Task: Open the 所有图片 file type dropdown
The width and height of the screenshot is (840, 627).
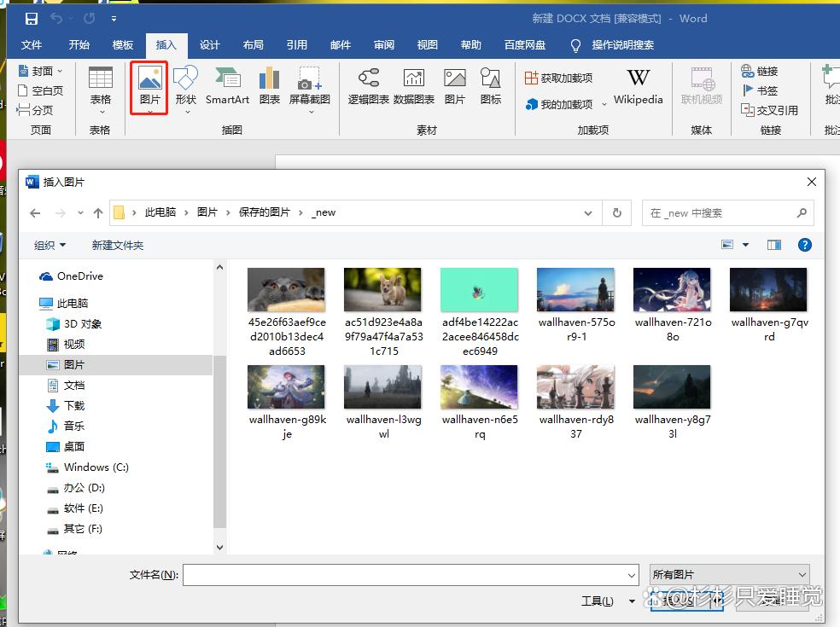Action: click(x=729, y=574)
